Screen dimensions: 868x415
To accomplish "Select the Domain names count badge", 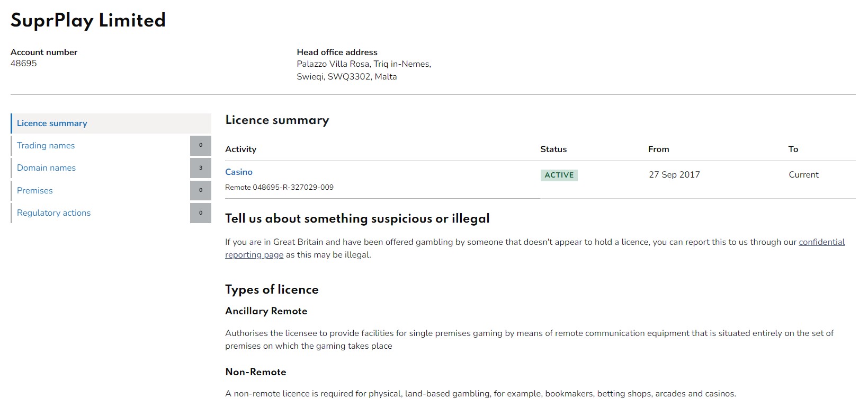I will 201,168.
